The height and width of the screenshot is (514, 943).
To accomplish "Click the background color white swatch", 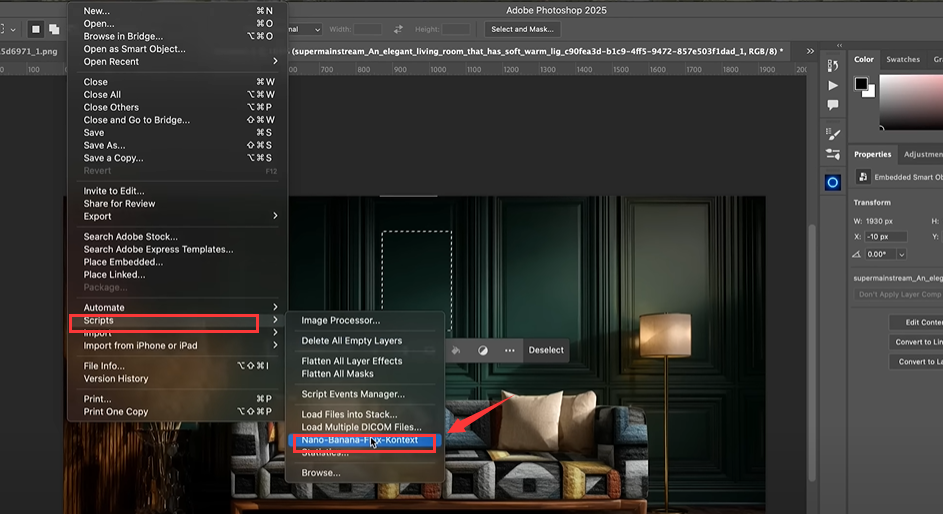I will click(871, 92).
